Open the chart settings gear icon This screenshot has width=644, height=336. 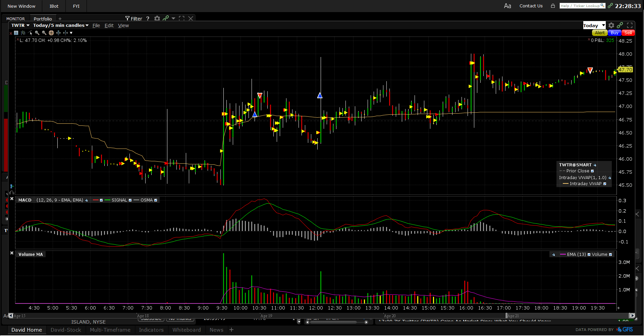(611, 25)
